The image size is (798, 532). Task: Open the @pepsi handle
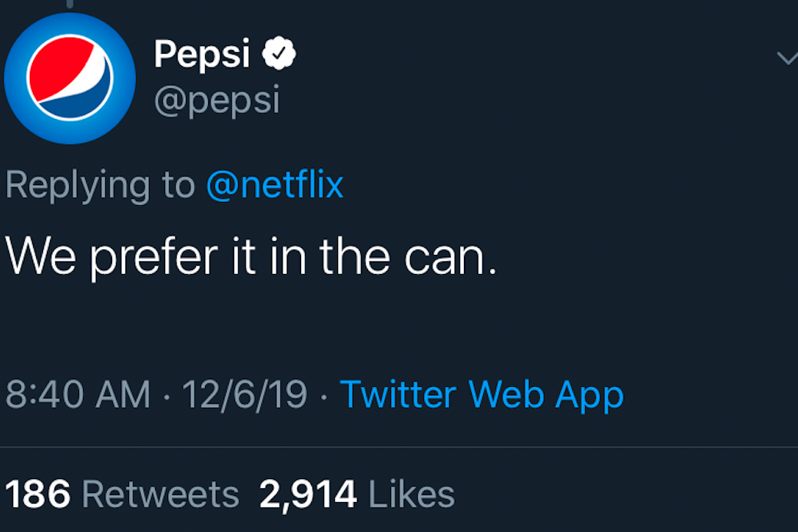point(217,101)
